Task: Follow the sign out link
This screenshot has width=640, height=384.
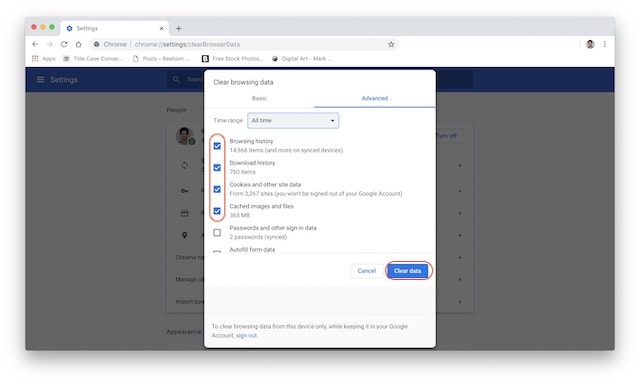Action: click(x=247, y=335)
